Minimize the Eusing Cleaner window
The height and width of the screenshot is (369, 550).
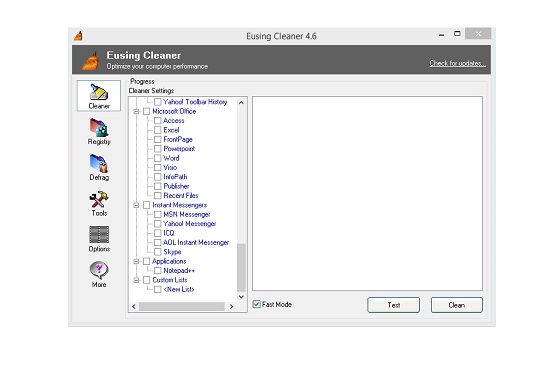[x=441, y=35]
